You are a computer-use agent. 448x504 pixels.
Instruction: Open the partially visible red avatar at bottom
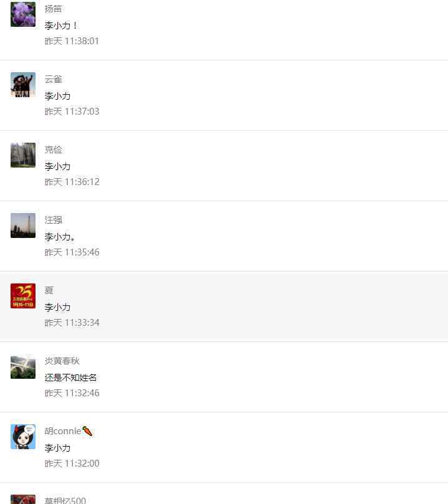[23, 499]
